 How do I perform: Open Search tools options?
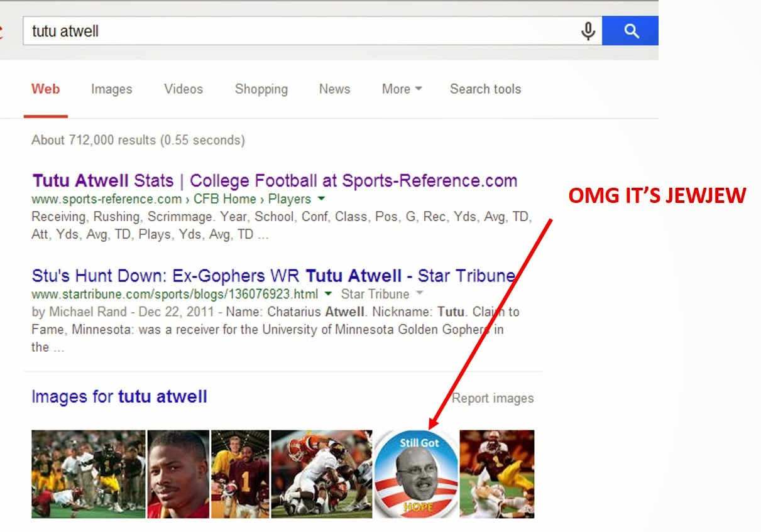point(485,89)
